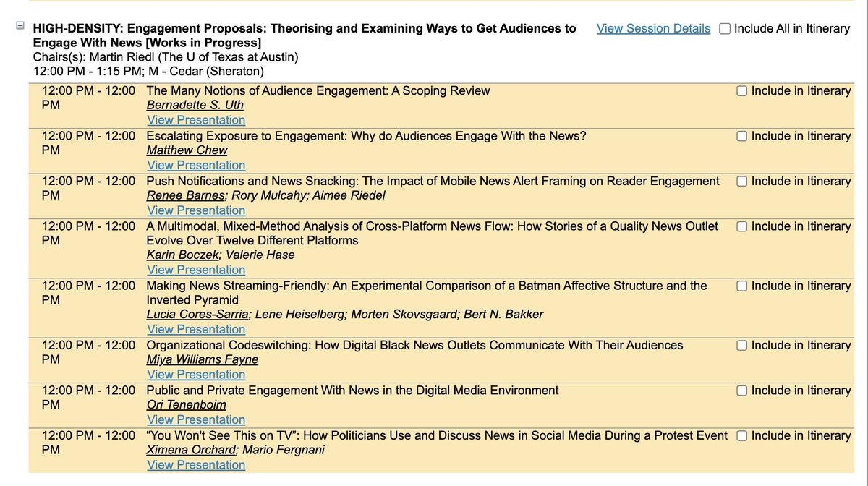View Presentation for Ori Tenenboim's paper
The height and width of the screenshot is (486, 868).
click(196, 419)
